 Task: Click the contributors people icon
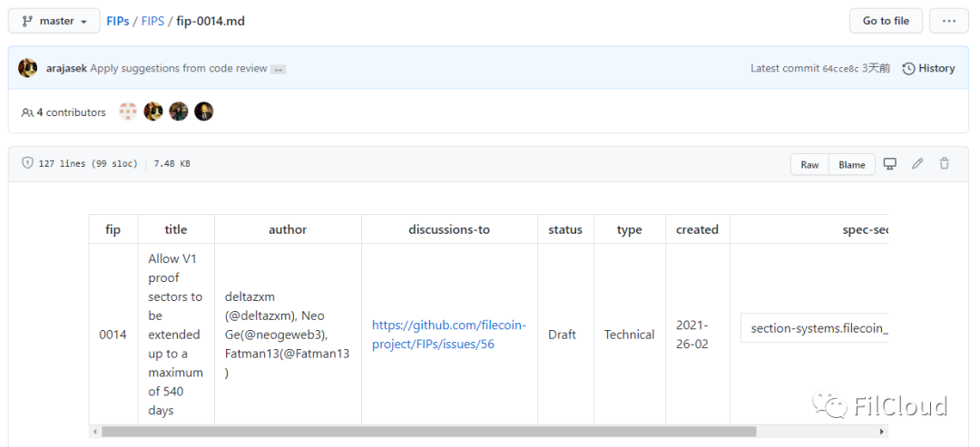coord(27,112)
